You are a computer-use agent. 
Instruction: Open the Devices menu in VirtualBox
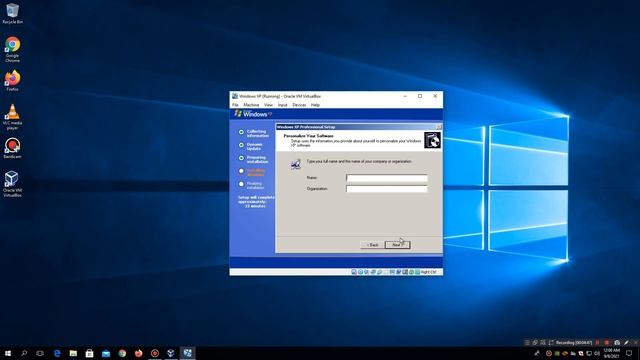(299, 105)
